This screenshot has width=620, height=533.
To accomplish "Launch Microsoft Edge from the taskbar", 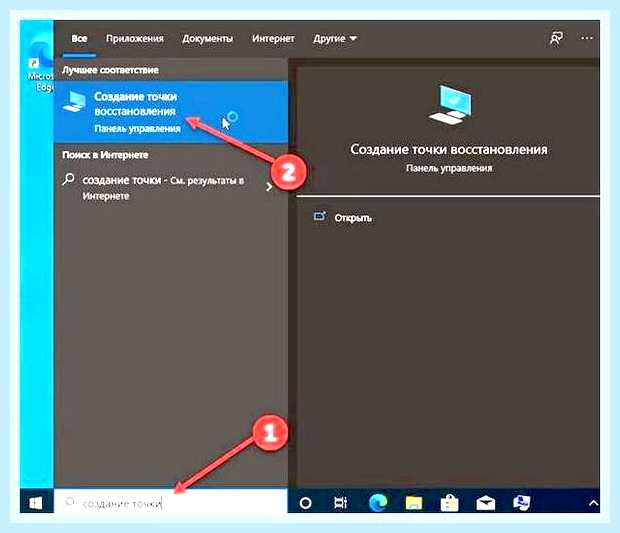I will click(x=377, y=503).
